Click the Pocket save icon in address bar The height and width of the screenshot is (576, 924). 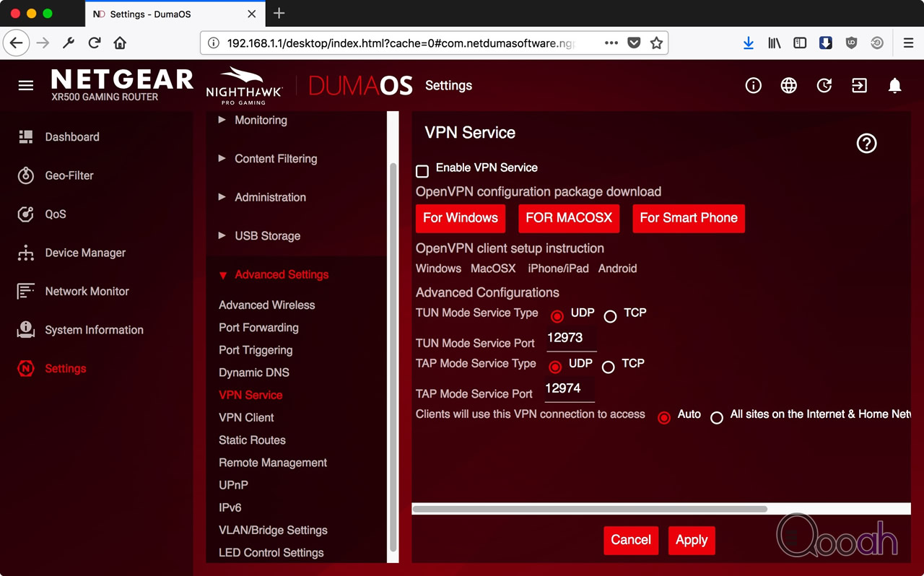pos(634,43)
